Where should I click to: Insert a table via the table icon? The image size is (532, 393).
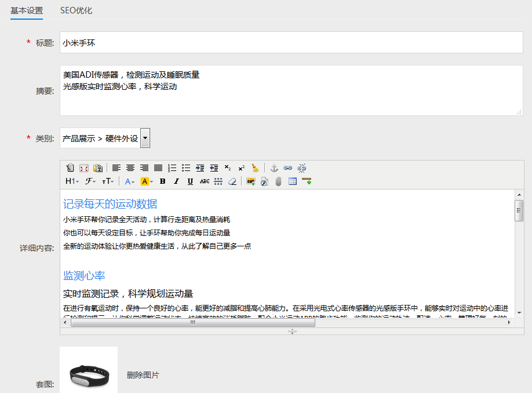[x=293, y=181]
